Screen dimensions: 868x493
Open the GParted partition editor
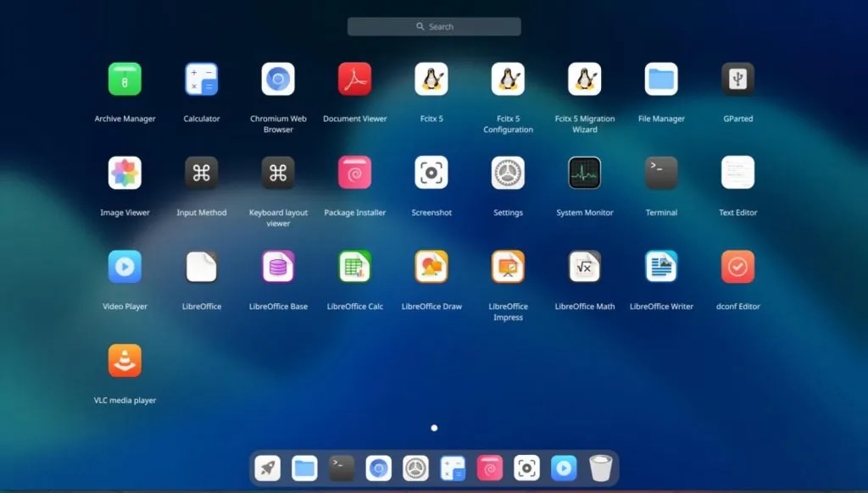[737, 80]
